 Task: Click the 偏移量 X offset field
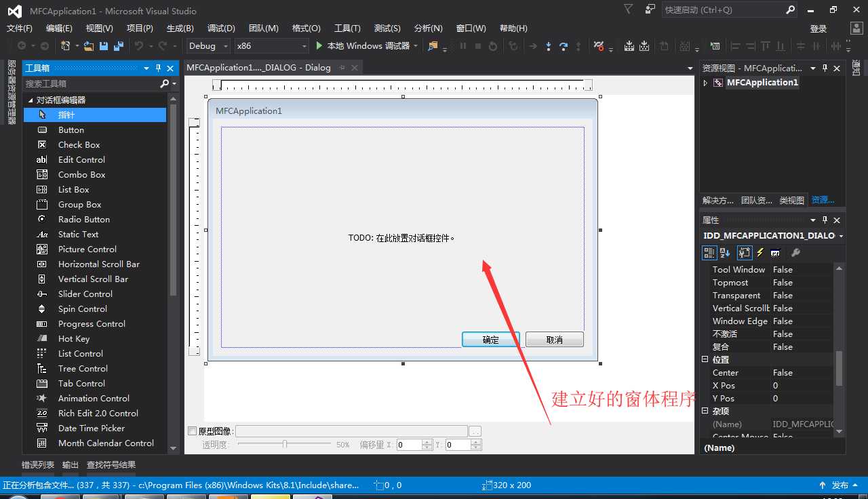click(408, 445)
